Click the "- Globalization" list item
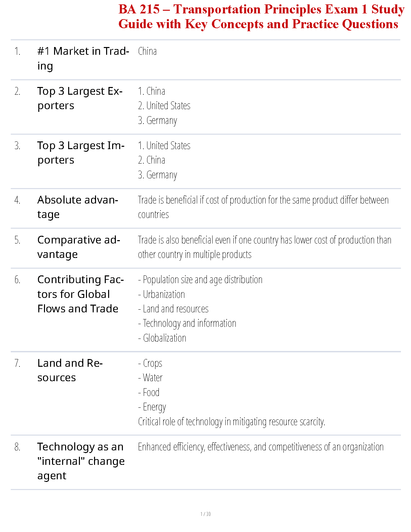The image size is (411, 532). pos(162,338)
